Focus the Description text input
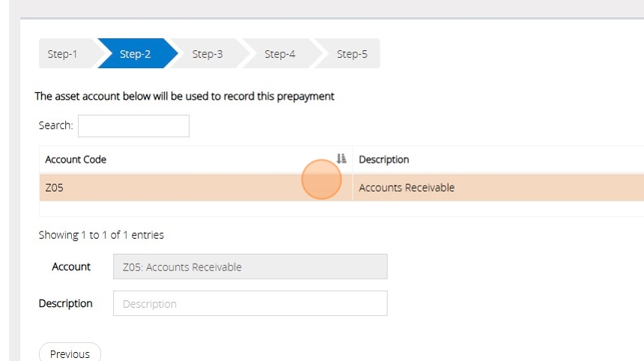This screenshot has height=361, width=644. coord(250,303)
